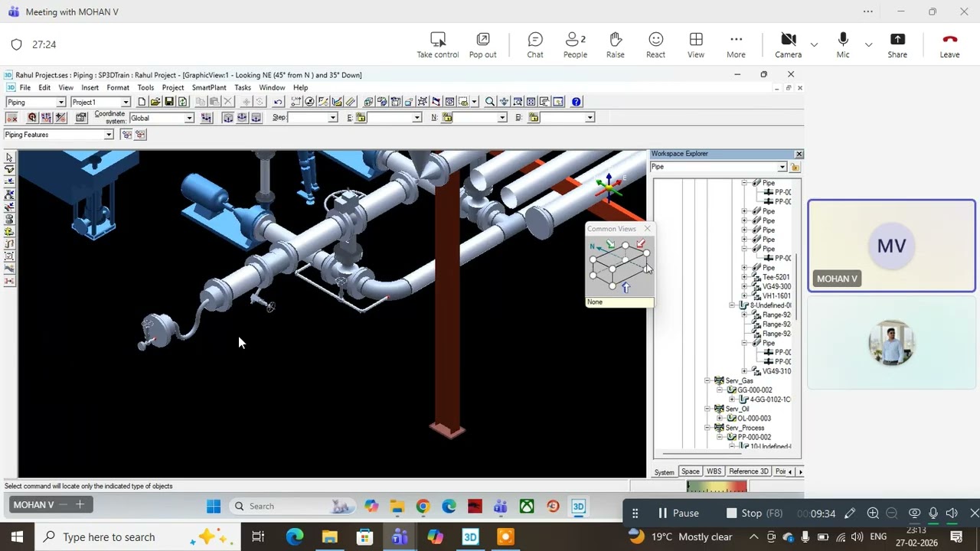980x551 pixels.
Task: Open the SmartPlant menu
Action: tap(209, 88)
